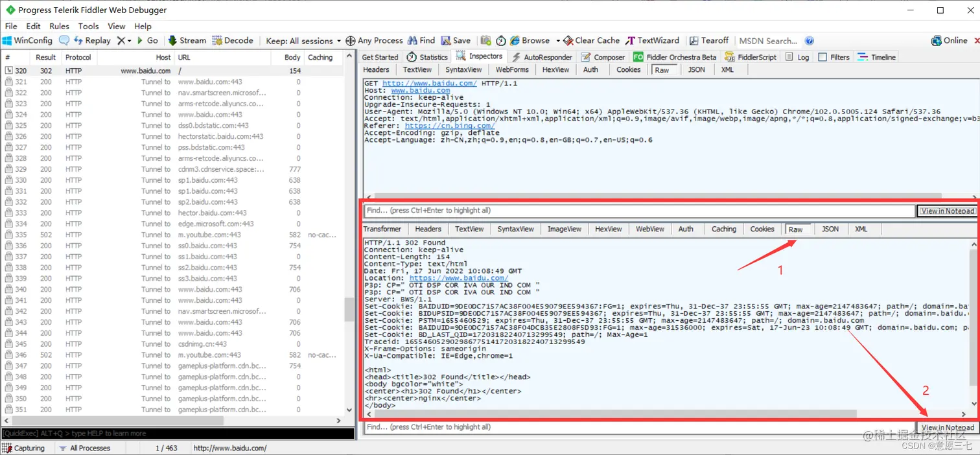The width and height of the screenshot is (980, 455).
Task: Open the FiddlerScript tab
Action: 751,57
